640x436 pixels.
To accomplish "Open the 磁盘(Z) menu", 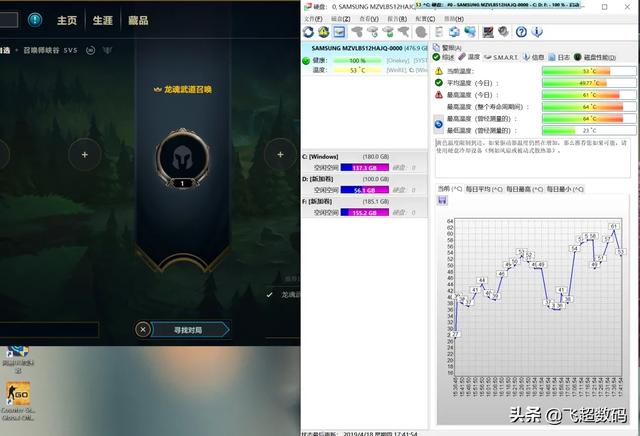I will (341, 19).
